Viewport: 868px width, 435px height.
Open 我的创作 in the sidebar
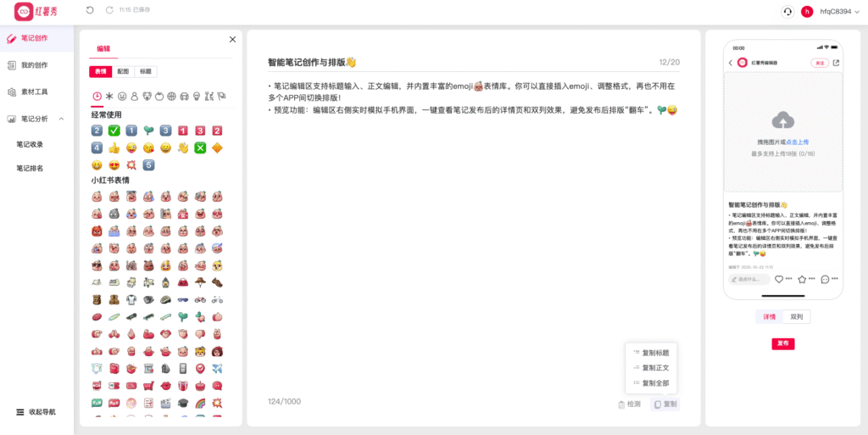tap(34, 65)
